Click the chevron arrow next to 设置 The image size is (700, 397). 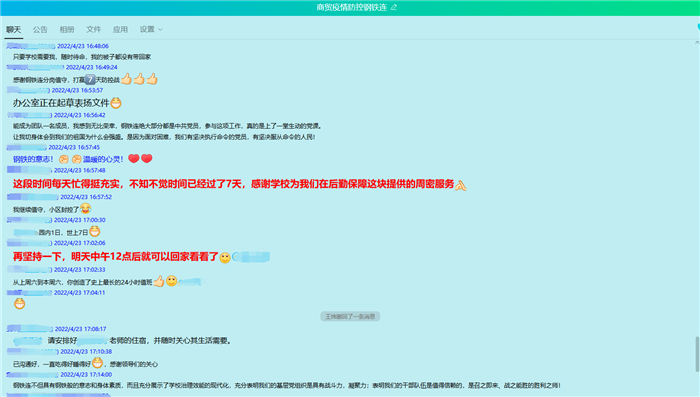click(x=160, y=30)
